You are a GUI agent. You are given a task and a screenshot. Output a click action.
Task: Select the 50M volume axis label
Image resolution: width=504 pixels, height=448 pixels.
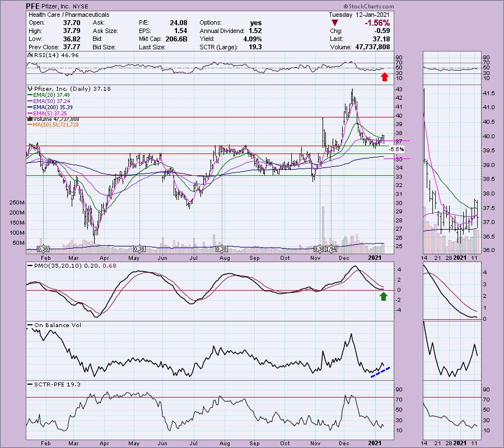coord(18,243)
